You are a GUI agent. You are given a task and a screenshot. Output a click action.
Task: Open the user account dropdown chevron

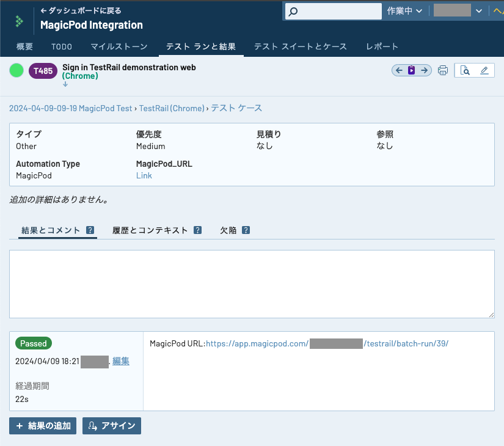coord(479,11)
